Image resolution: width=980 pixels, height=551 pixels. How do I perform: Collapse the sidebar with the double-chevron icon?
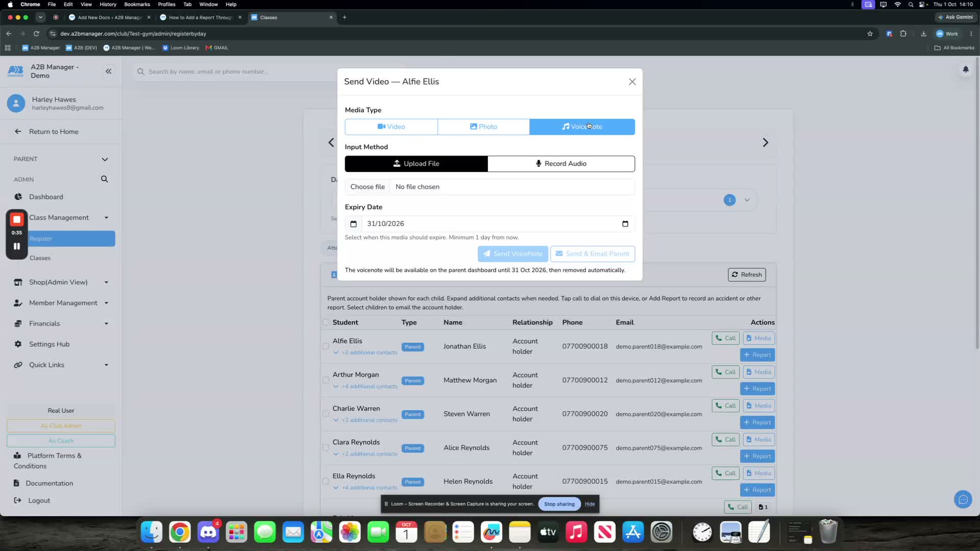108,71
